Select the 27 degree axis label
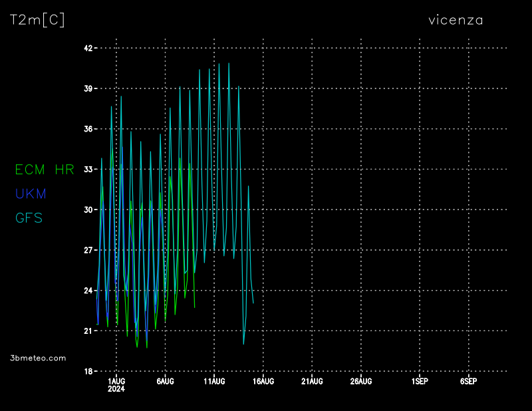 [88, 250]
